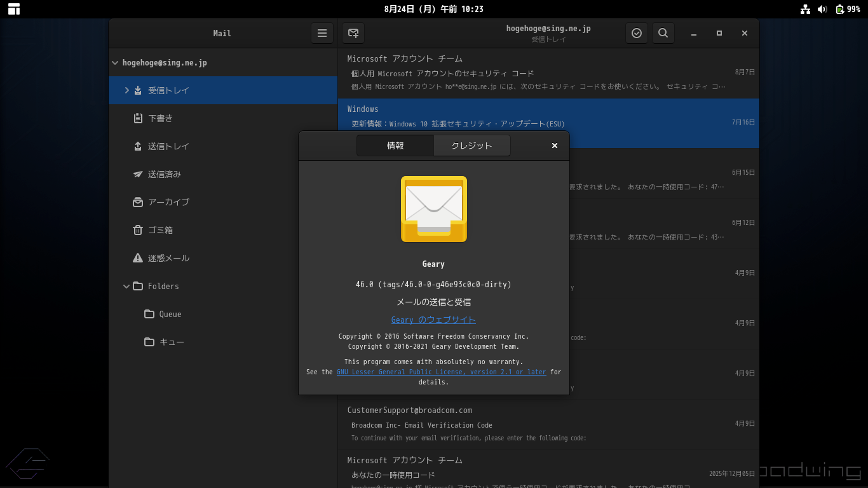Screen dimensions: 868x488
Task: Open the search magnifier in header bar
Action: coord(663,33)
